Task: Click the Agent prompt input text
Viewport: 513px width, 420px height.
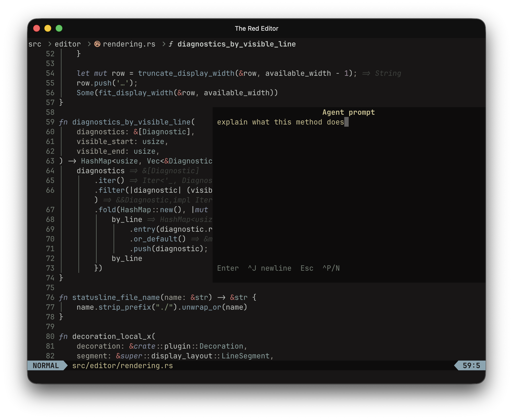Action: tap(280, 122)
